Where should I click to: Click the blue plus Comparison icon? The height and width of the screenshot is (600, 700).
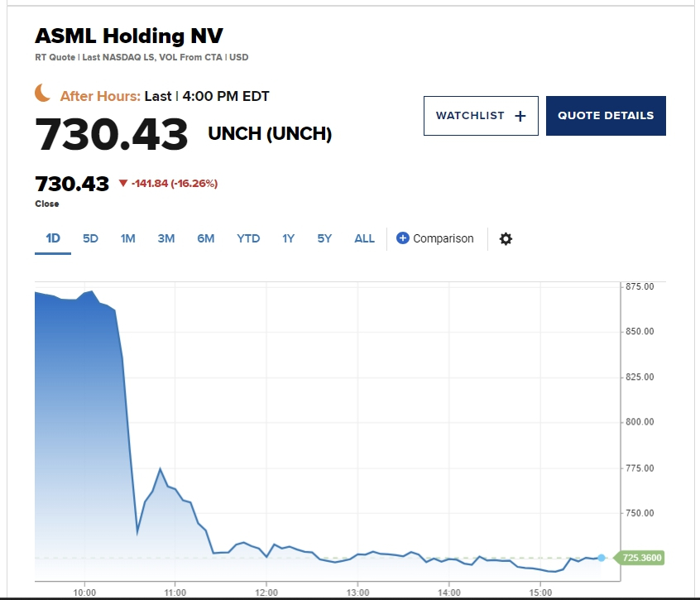pos(403,238)
